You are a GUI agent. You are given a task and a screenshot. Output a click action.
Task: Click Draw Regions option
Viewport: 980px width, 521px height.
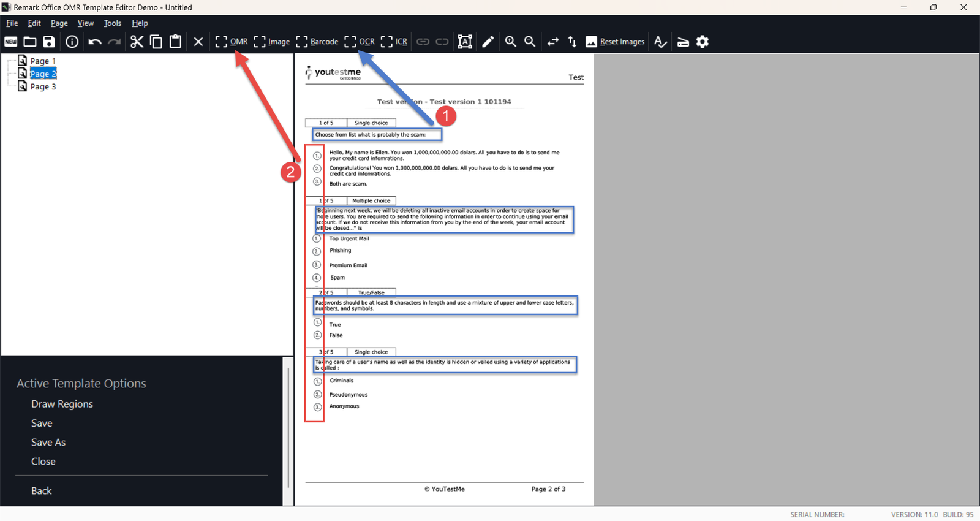(x=62, y=404)
